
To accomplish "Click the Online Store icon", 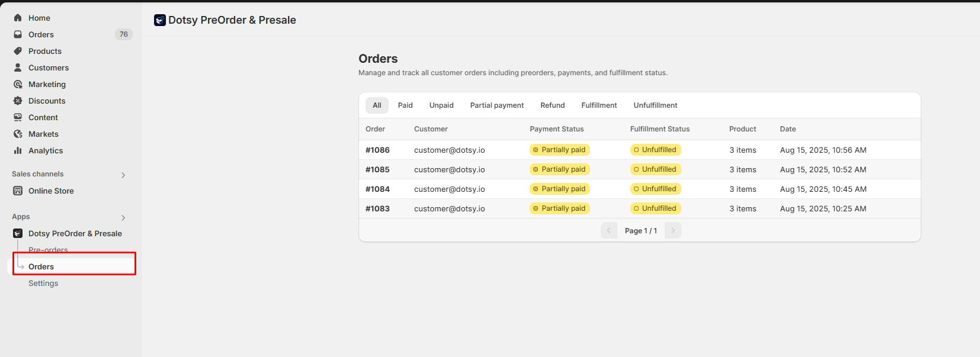I will [18, 191].
